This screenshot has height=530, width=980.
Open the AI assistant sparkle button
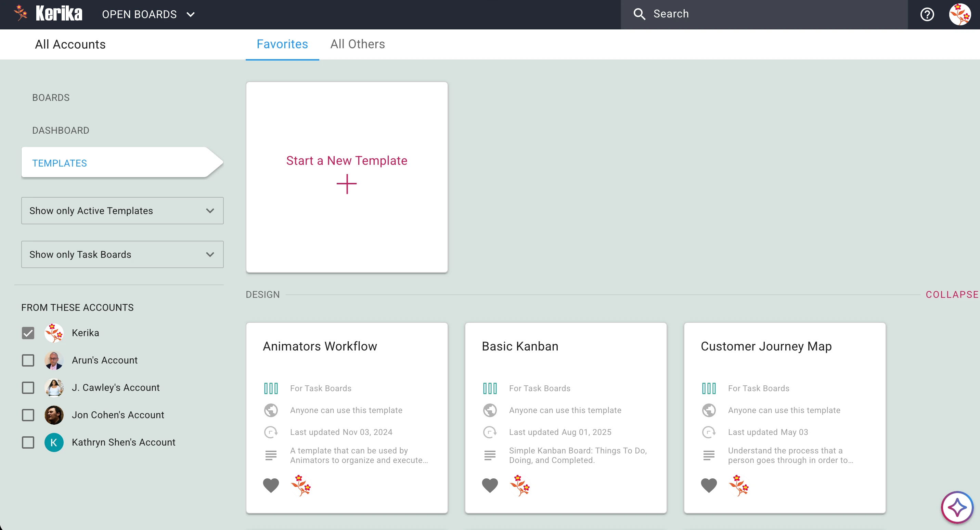click(x=957, y=507)
